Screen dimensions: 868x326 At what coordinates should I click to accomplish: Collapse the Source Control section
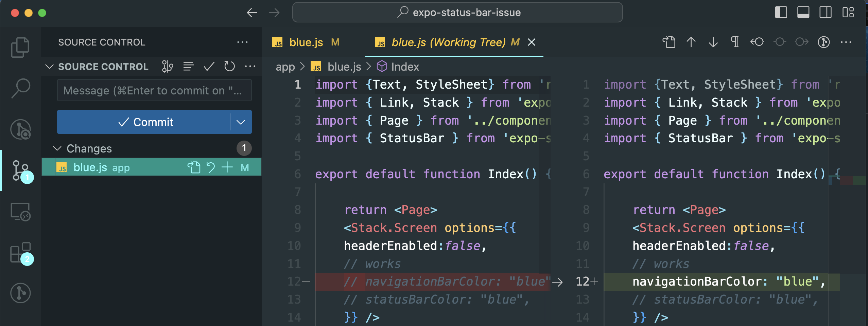[50, 66]
